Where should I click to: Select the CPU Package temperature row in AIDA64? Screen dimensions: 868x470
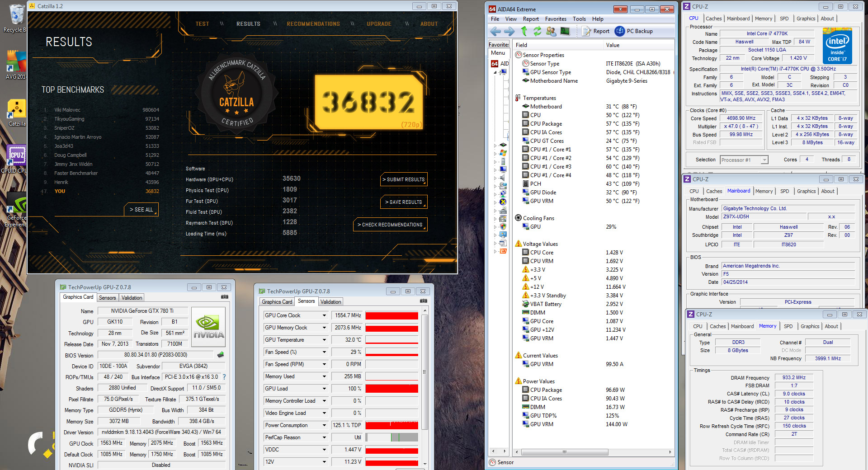(594, 124)
